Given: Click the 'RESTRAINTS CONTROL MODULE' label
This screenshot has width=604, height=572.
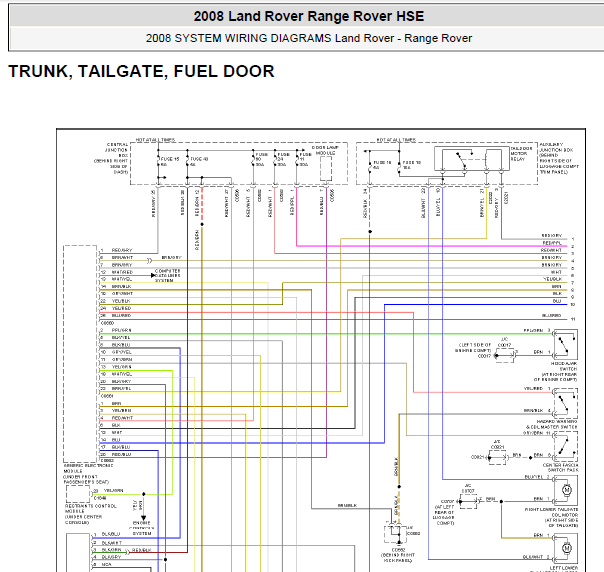Looking at the screenshot, I should (91, 508).
